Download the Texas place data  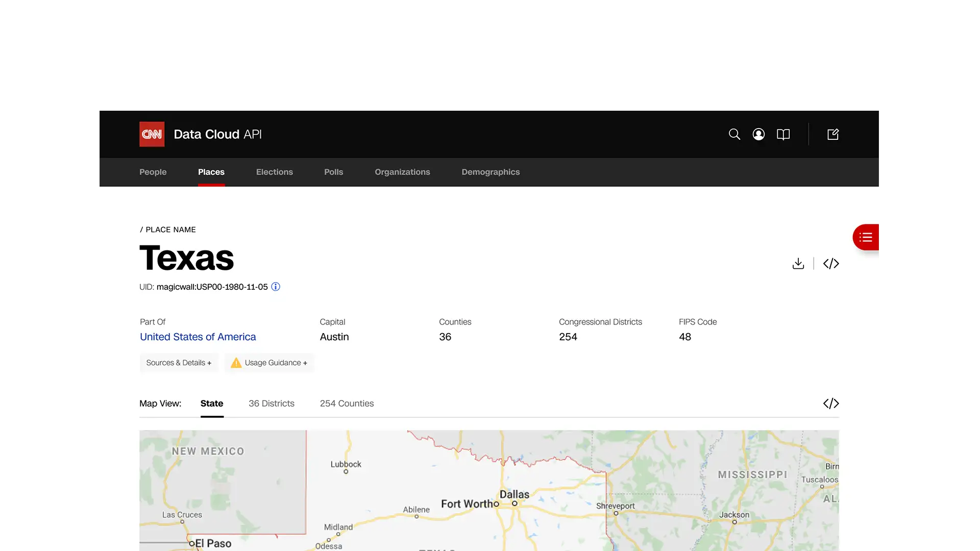(798, 263)
